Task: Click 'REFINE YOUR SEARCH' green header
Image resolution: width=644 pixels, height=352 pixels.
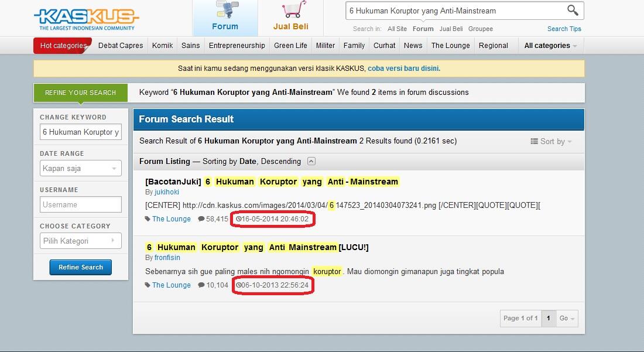Action: 81,93
